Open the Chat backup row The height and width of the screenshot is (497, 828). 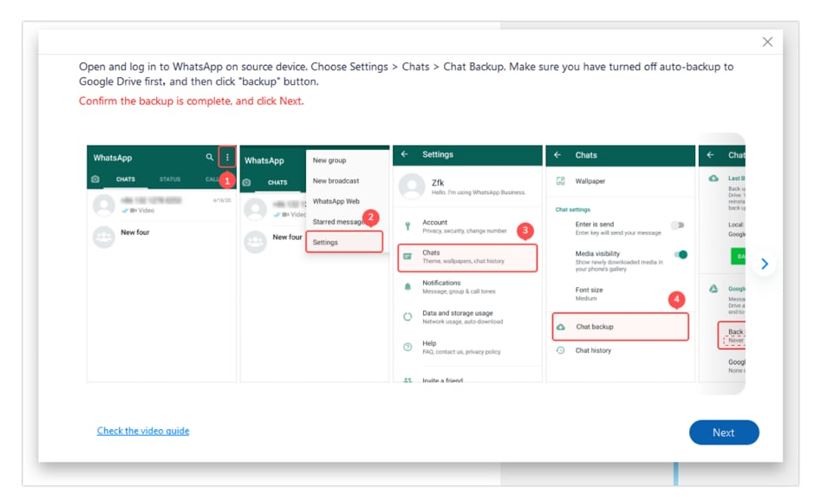pos(620,326)
